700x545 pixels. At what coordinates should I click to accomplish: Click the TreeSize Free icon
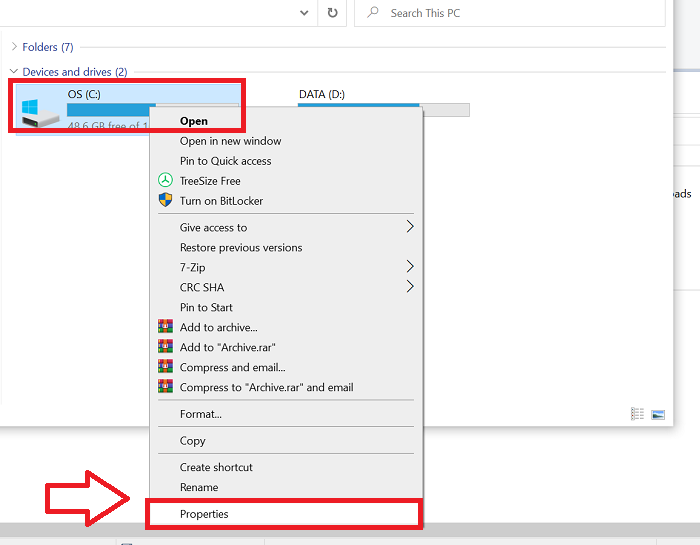click(166, 181)
